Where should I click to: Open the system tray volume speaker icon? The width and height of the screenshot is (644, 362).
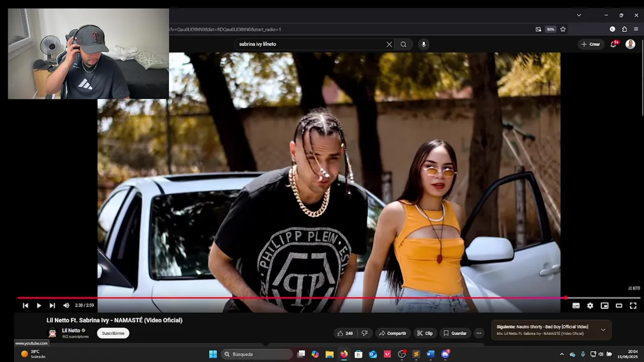pos(601,354)
